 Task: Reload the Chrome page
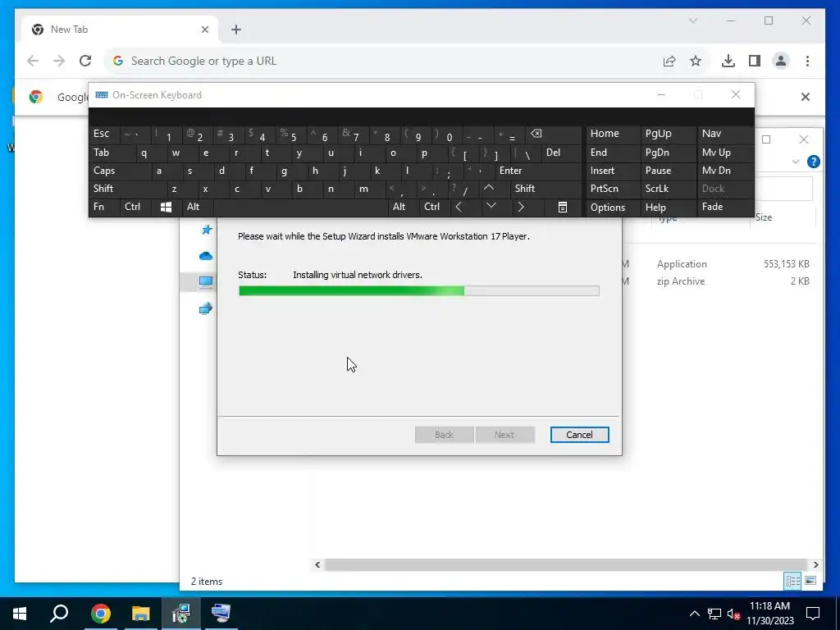point(85,61)
